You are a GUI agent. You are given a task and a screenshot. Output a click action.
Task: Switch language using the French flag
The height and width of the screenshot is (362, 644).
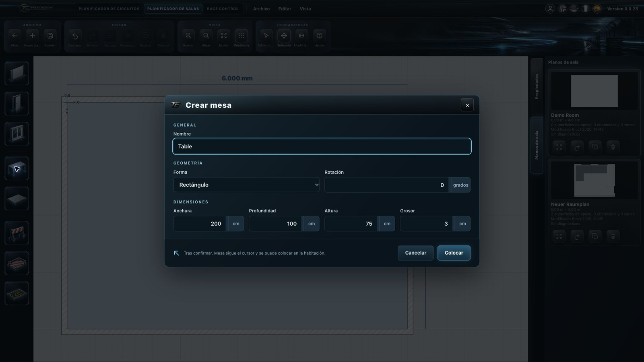click(x=585, y=8)
